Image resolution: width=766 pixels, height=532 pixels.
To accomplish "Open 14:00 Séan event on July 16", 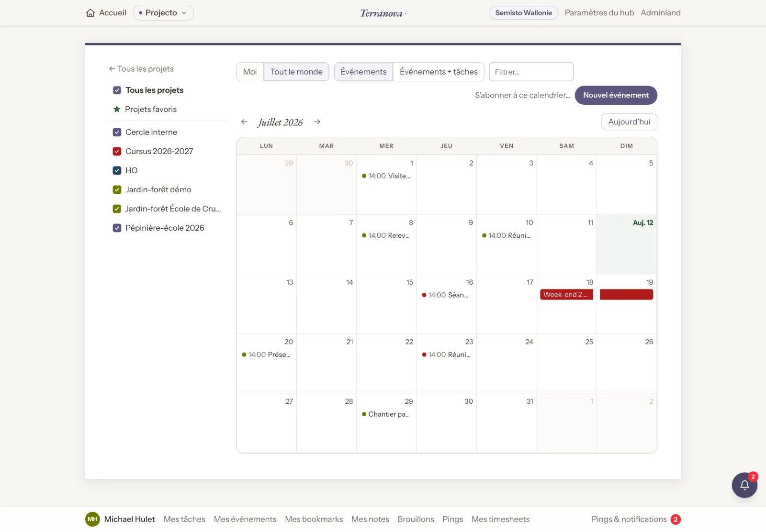I will (446, 295).
